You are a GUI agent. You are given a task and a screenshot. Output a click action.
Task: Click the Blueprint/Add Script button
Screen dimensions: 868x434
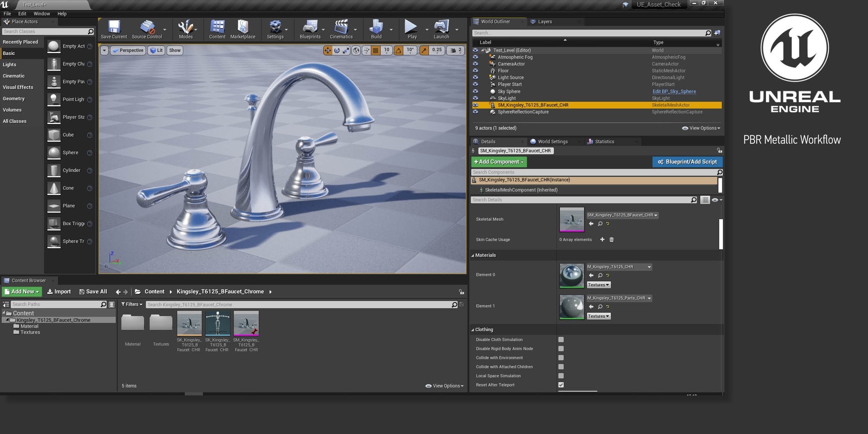687,162
